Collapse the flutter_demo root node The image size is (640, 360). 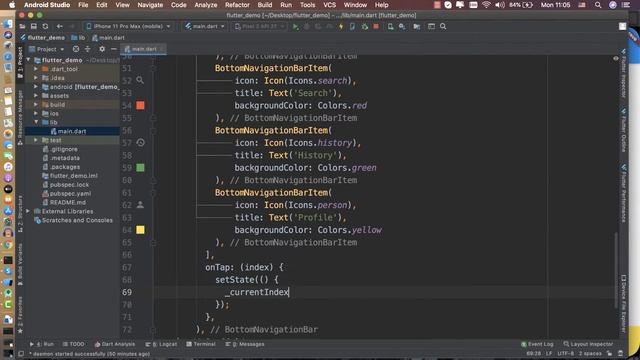(28, 60)
